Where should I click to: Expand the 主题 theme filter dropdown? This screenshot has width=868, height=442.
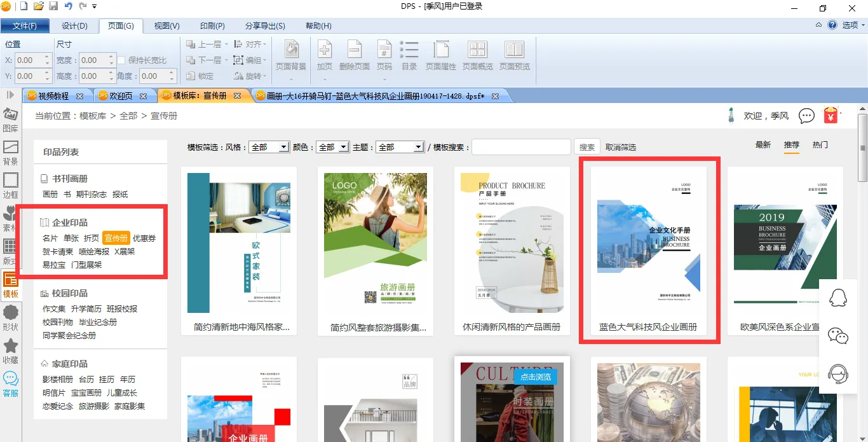coord(400,147)
